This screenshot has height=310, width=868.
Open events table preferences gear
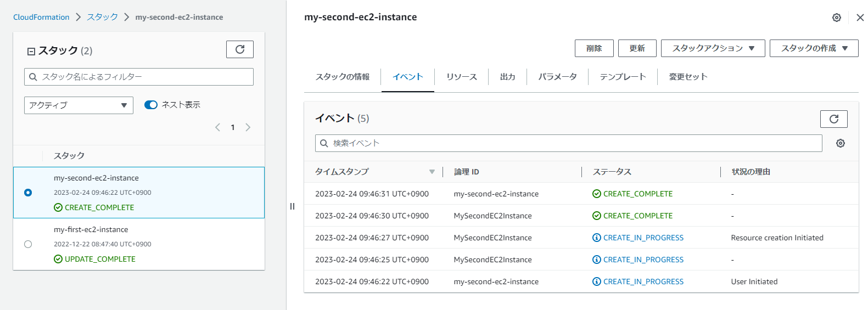[840, 143]
